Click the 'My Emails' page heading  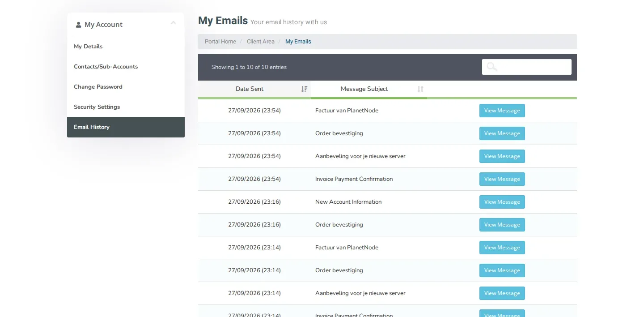click(x=223, y=21)
